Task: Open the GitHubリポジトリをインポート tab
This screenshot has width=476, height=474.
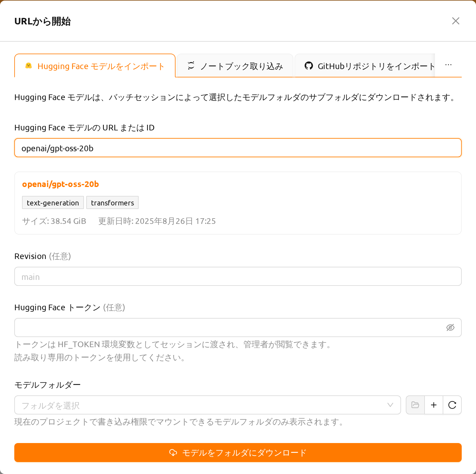Action: pyautogui.click(x=365, y=66)
